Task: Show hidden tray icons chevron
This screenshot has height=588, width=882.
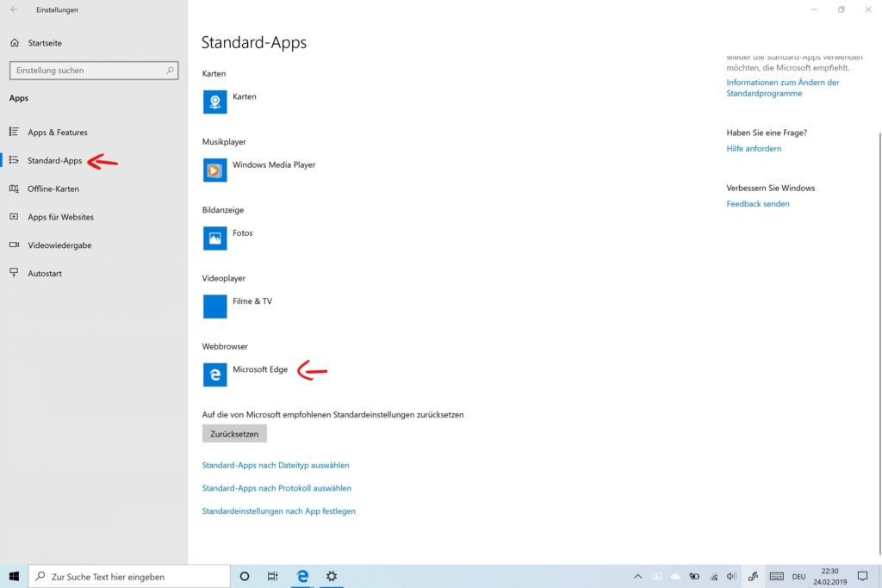Action: point(637,576)
